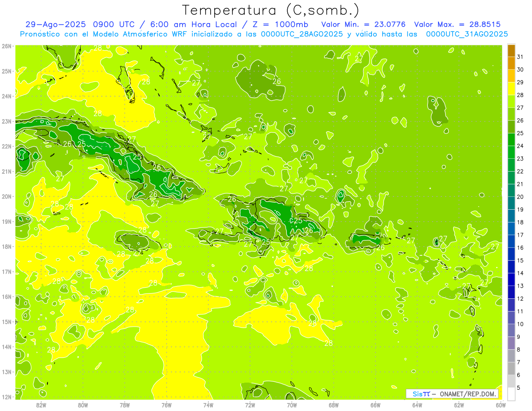The image size is (532, 411).
Task: Click the "66W" longitude axis label
Action: coord(376,405)
